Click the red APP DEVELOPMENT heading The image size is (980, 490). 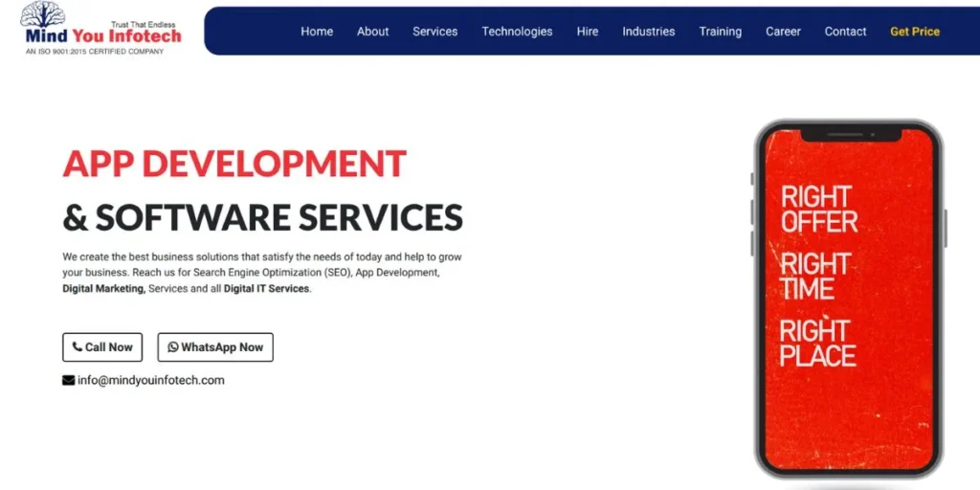[x=234, y=164]
